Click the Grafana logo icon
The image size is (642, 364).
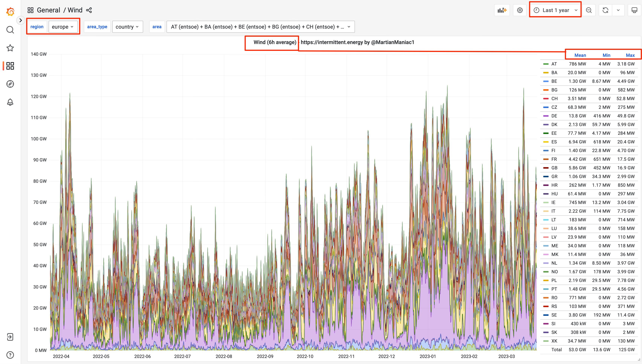point(10,11)
